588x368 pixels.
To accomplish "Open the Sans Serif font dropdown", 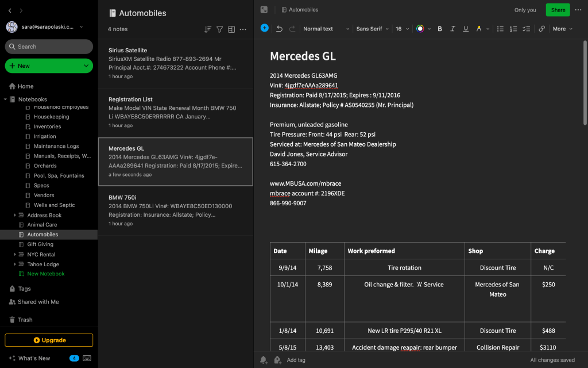I will [372, 29].
